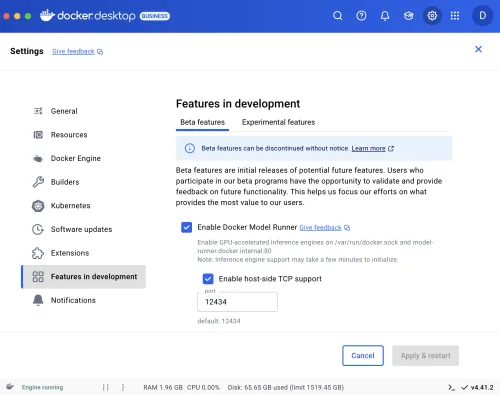Click the info icon in beta notice

(190, 148)
